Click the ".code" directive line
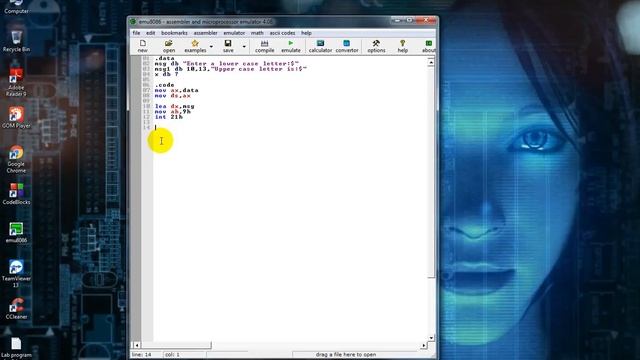Image resolution: width=640 pixels, height=360 pixels. point(164,85)
